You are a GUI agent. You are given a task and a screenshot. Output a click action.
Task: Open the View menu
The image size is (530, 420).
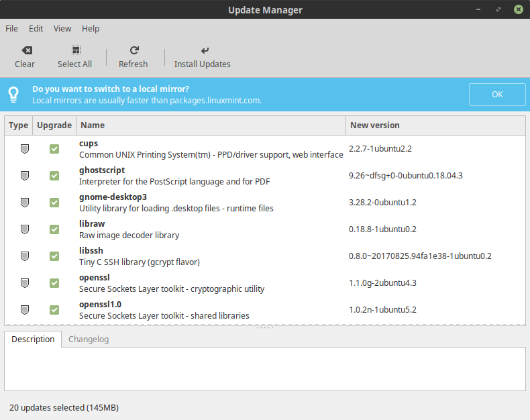click(62, 29)
